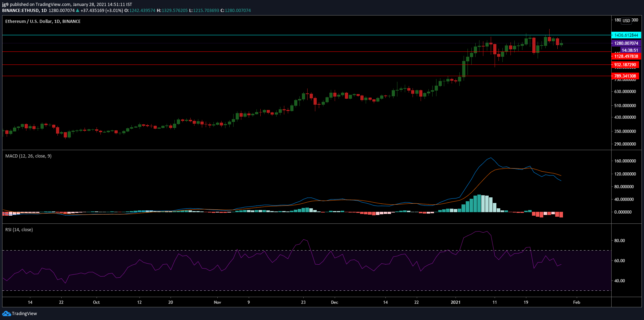
Task: Click Ethereum / U.S. Dollar chart title
Action: [43, 21]
